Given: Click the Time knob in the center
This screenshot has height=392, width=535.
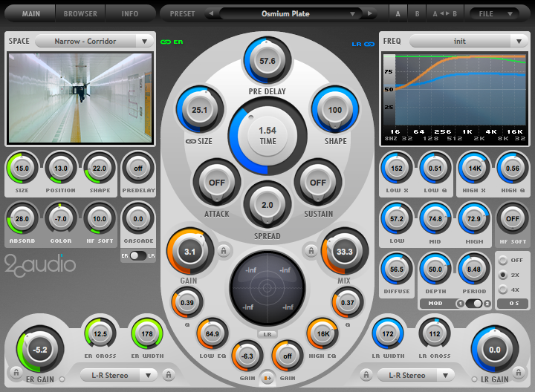Looking at the screenshot, I should click(267, 135).
